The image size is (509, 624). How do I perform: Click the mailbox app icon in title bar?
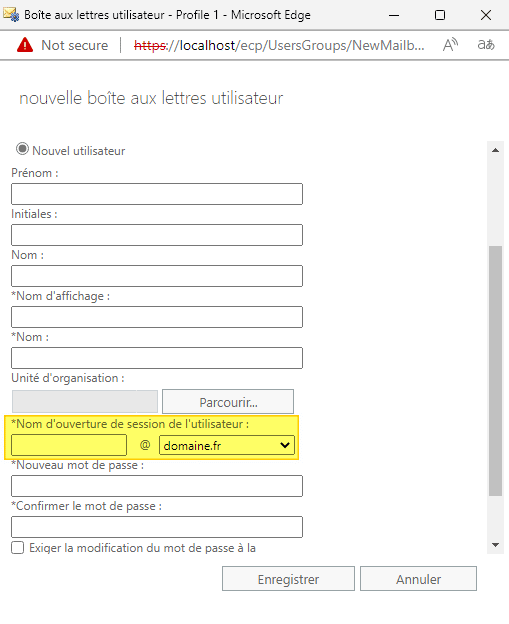(x=11, y=15)
